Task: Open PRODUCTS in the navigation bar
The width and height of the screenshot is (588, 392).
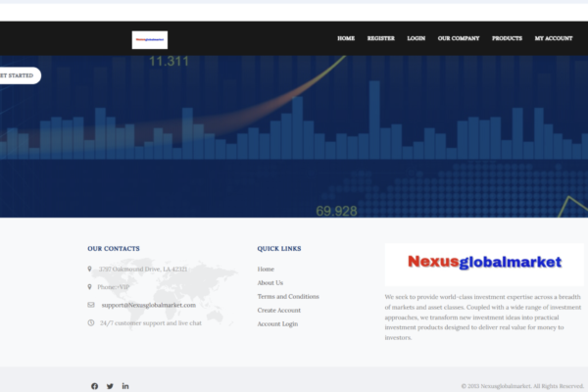Action: pos(507,38)
